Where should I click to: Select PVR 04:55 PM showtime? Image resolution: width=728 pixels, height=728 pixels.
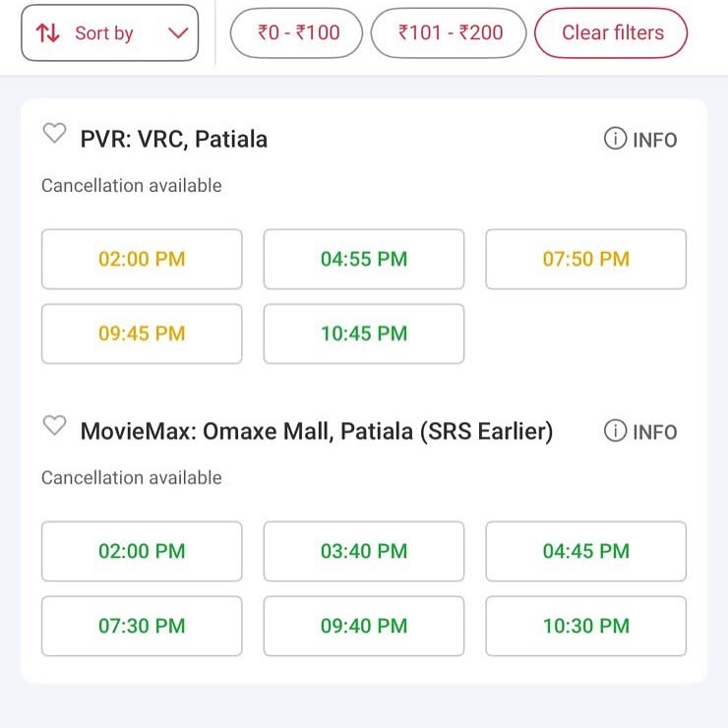click(364, 259)
